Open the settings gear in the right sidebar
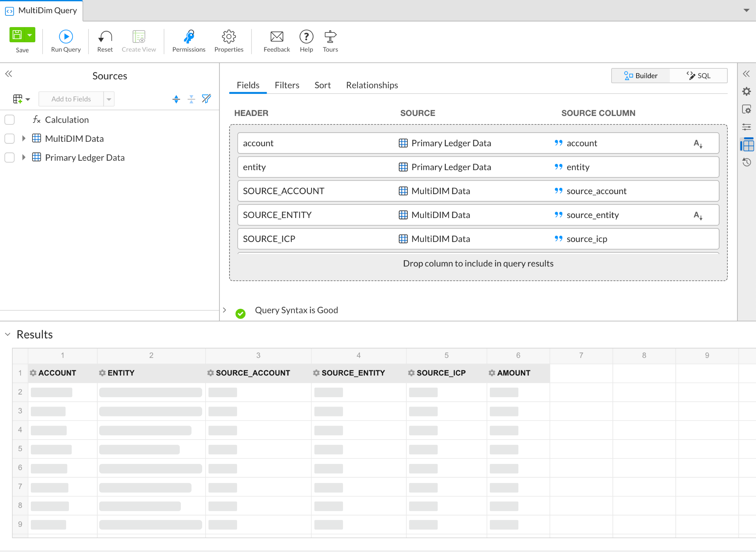Image resolution: width=756 pixels, height=552 pixels. point(747,91)
